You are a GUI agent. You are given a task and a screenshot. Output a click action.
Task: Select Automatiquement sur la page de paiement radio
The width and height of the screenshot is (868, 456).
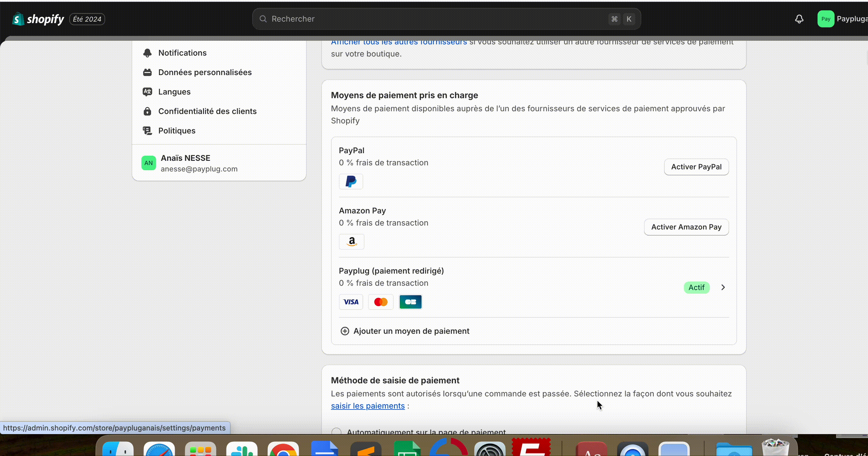click(x=336, y=431)
